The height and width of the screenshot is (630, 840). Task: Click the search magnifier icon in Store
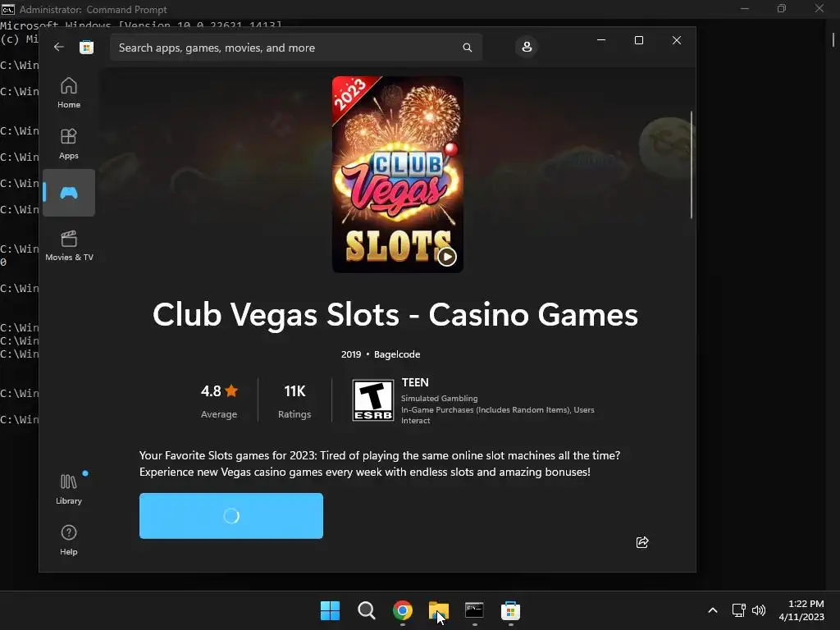(467, 48)
